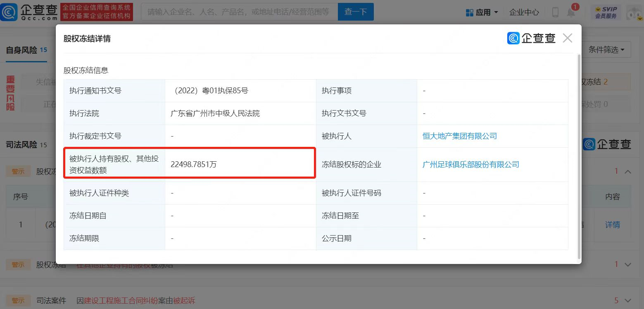Screen dimensions: 644x309
Task: Click the dialog's vertical scrollbar
Action: pyautogui.click(x=579, y=157)
